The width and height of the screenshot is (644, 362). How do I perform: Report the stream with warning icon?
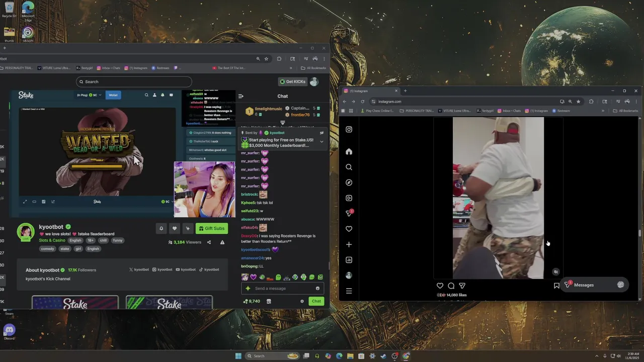222,242
